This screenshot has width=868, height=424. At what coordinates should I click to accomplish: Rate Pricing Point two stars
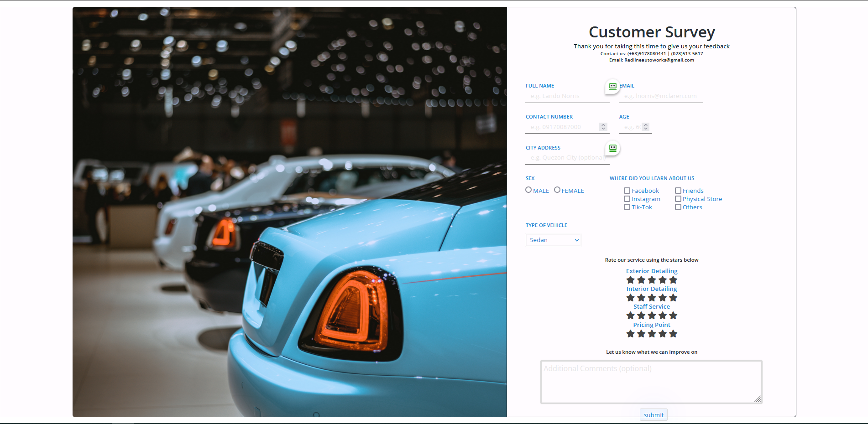pyautogui.click(x=641, y=334)
